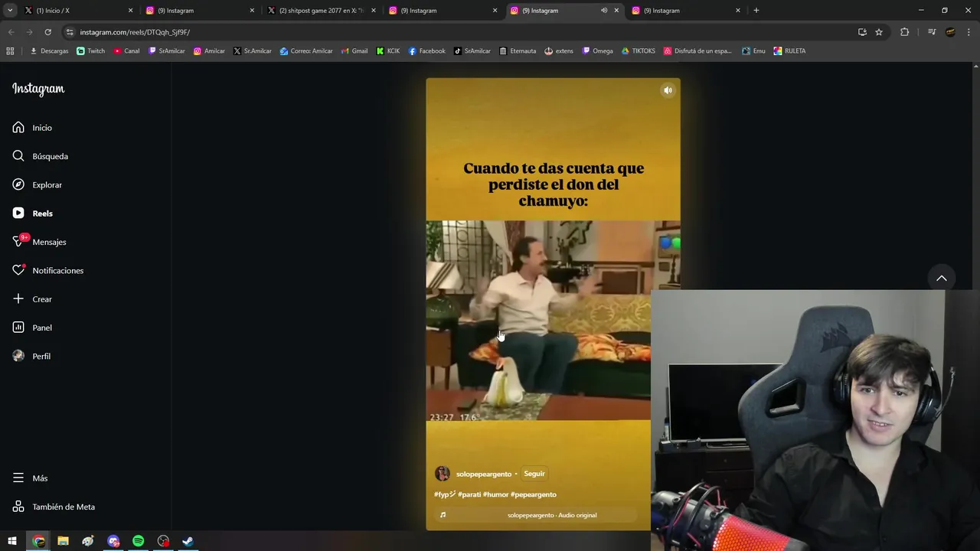This screenshot has height=551, width=980.
Task: Open Perfil from the sidebar
Action: [31, 357]
